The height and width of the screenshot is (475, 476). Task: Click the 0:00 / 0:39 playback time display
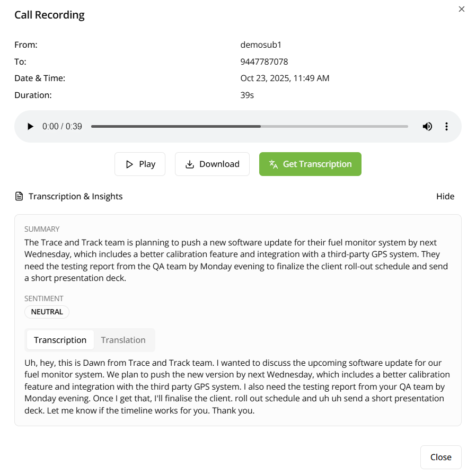pyautogui.click(x=62, y=127)
